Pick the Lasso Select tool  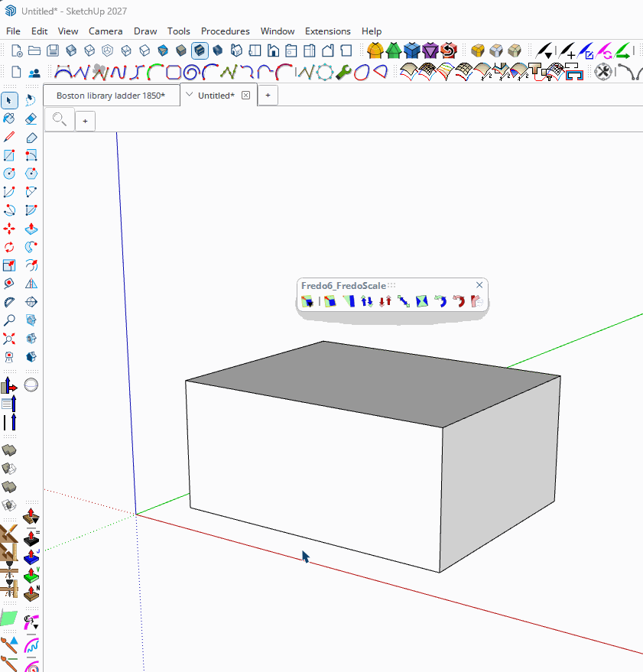coord(31,100)
